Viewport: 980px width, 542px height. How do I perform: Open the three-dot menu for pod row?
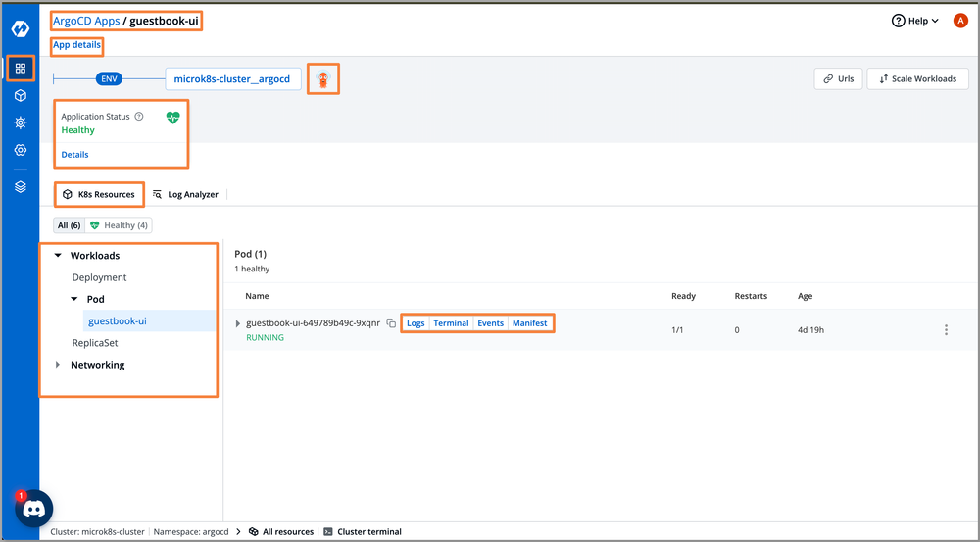pos(946,330)
